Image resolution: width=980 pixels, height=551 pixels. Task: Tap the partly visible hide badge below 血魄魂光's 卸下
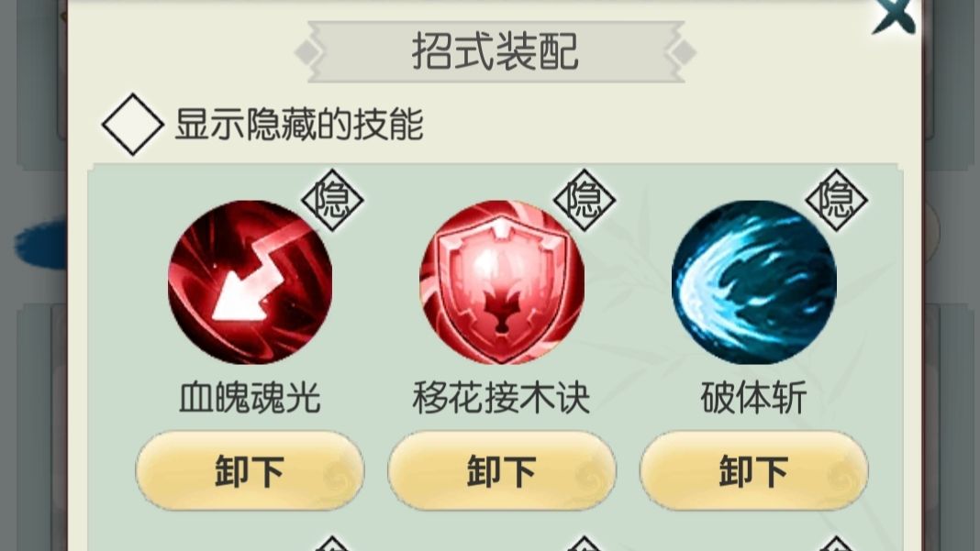tap(332, 543)
